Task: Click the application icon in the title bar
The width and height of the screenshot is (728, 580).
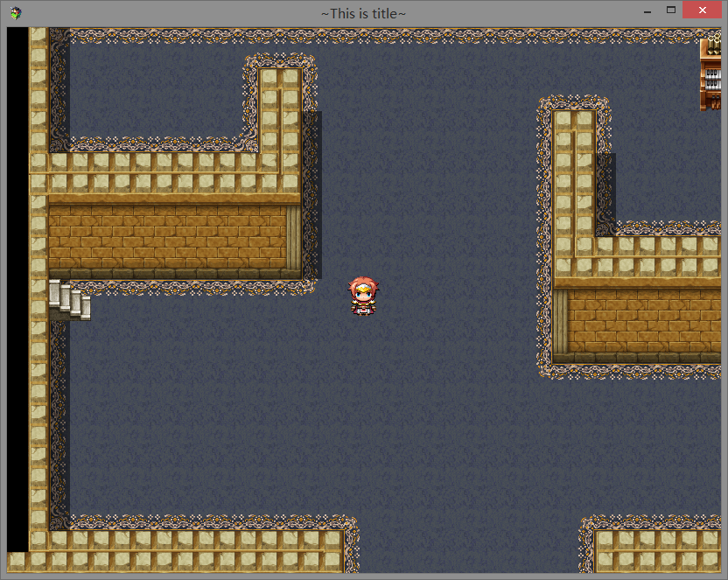Action: tap(16, 13)
